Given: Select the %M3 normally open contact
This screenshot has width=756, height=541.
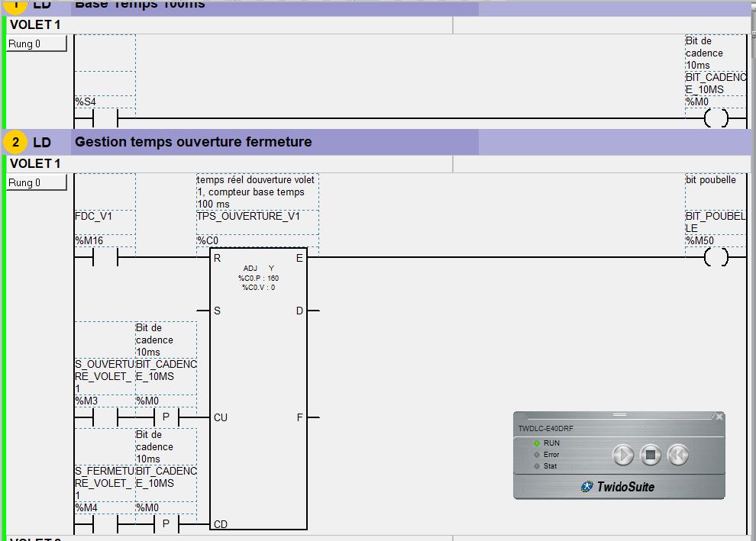Looking at the screenshot, I should (105, 418).
